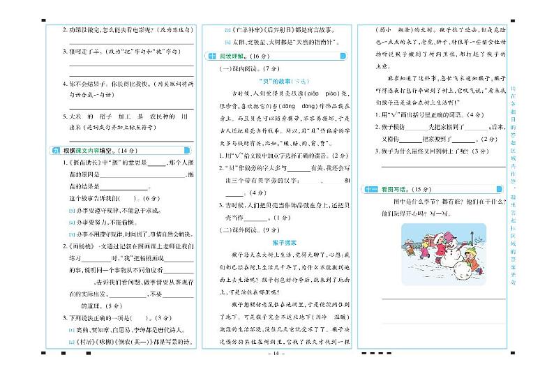The image size is (554, 392).
Task: Click the blank after 又模仿
Action: tap(411, 140)
